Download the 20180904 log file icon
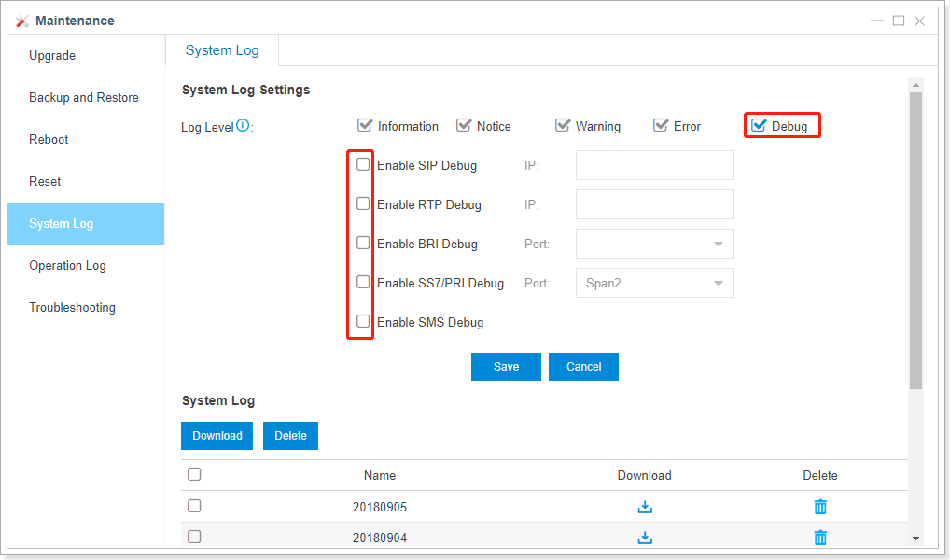Viewport: 950px width, 560px height. [645, 538]
